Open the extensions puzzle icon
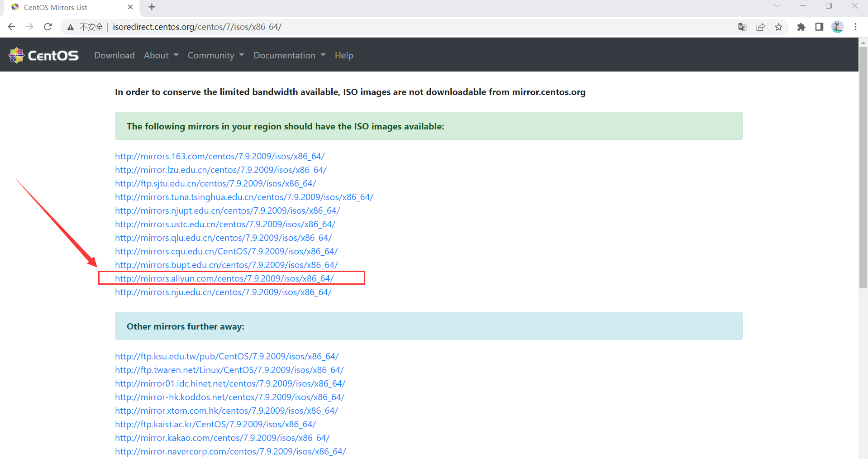This screenshot has height=459, width=868. pos(801,27)
